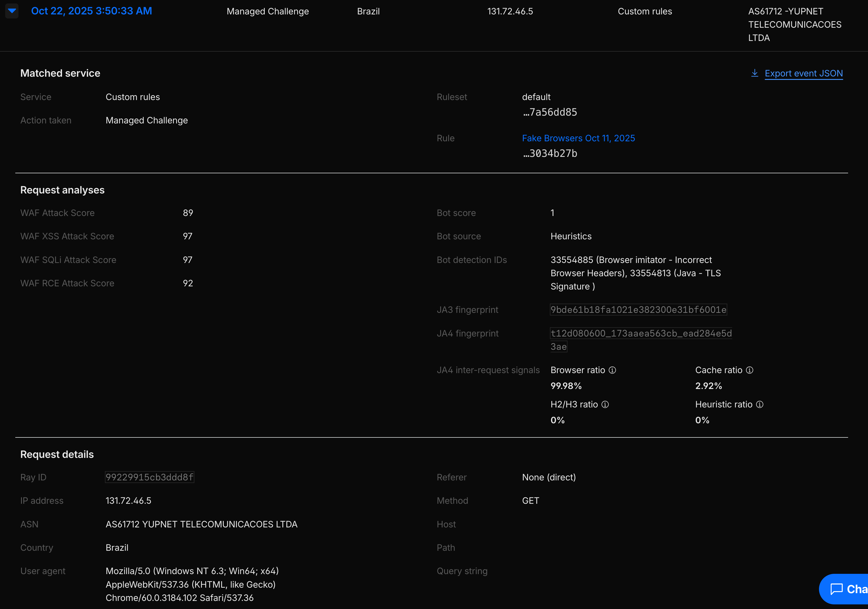Click the Browser ratio info icon
This screenshot has height=609, width=868.
[x=612, y=370]
